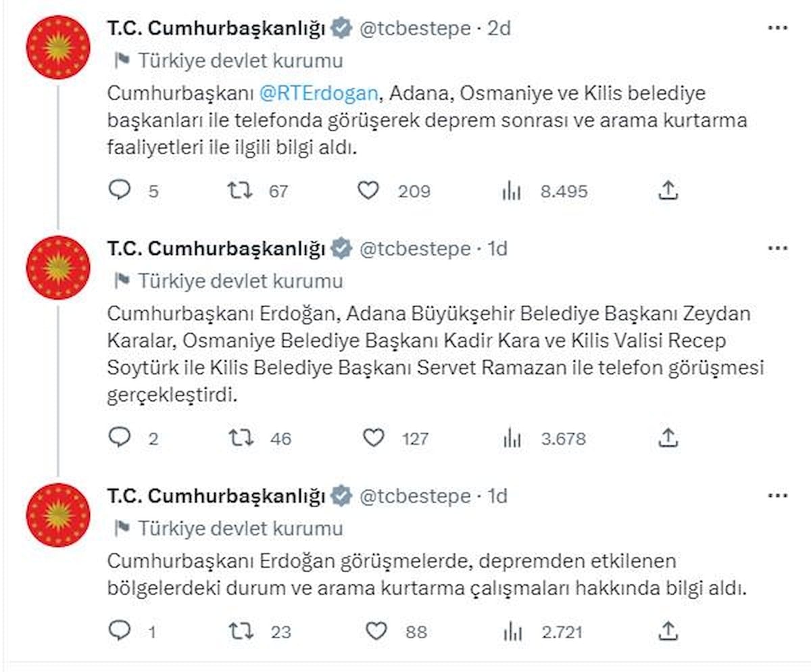Screen dimensions: 811x672
Task: Open more options for the third tweet
Action: click(x=778, y=496)
